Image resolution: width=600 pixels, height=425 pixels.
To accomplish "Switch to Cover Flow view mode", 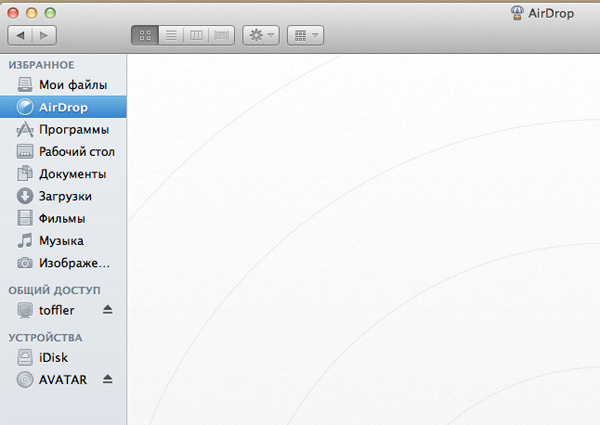I will click(x=222, y=35).
